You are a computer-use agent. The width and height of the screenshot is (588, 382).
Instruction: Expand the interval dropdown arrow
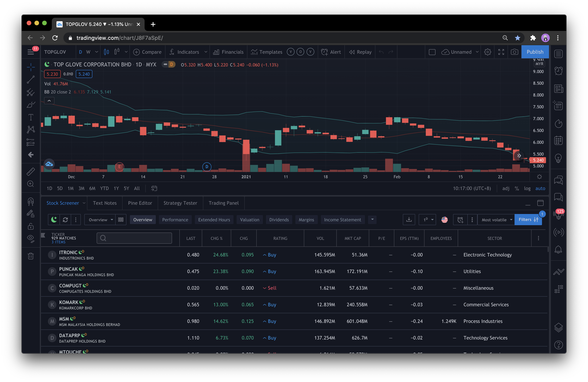point(97,52)
